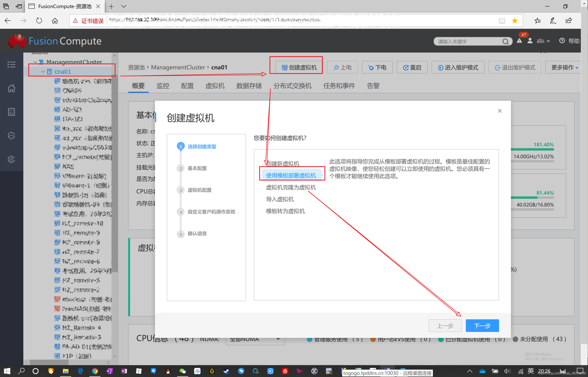The image size is (588, 377).
Task: Close the create VM dialog with X
Action: coord(500,111)
